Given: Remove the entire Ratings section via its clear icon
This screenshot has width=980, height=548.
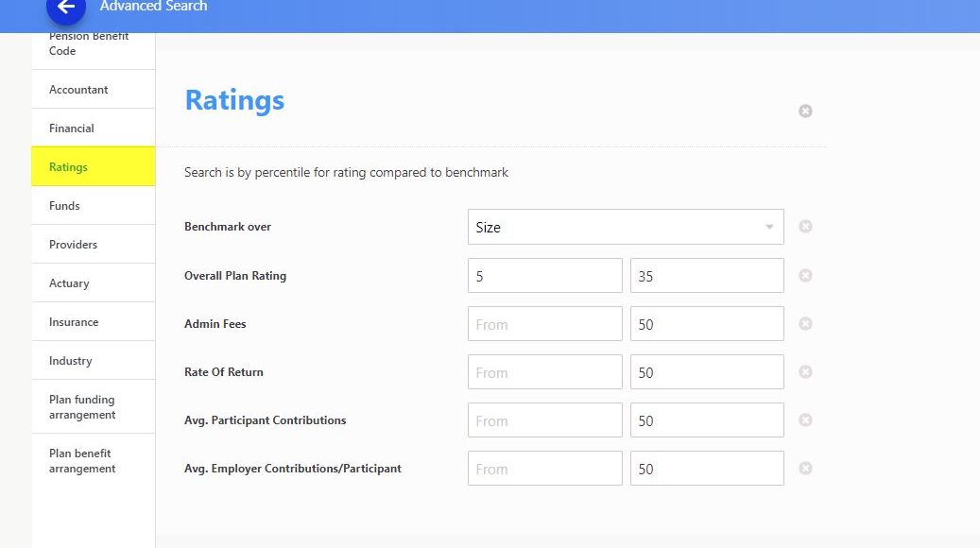Looking at the screenshot, I should (x=805, y=111).
